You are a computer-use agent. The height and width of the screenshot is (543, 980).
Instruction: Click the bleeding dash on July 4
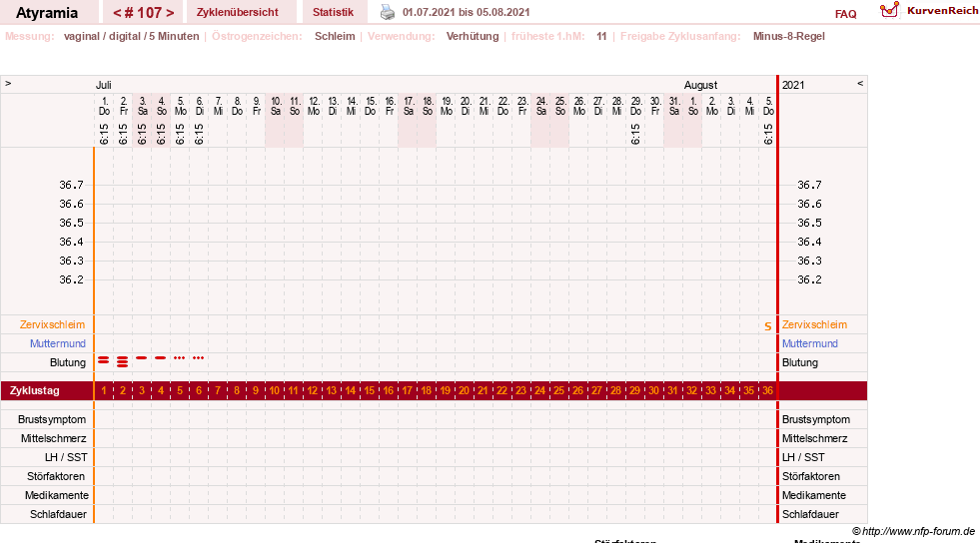[x=161, y=357]
